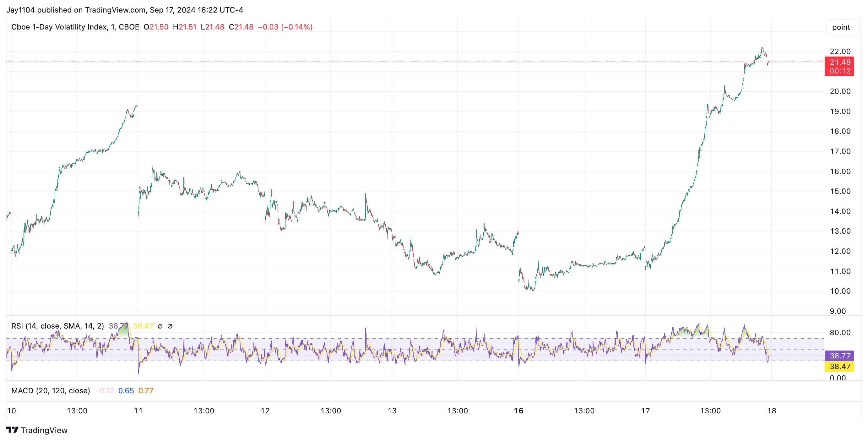Click the 20.00 price axis label
Viewport: 868px width, 441px height.
click(x=840, y=91)
